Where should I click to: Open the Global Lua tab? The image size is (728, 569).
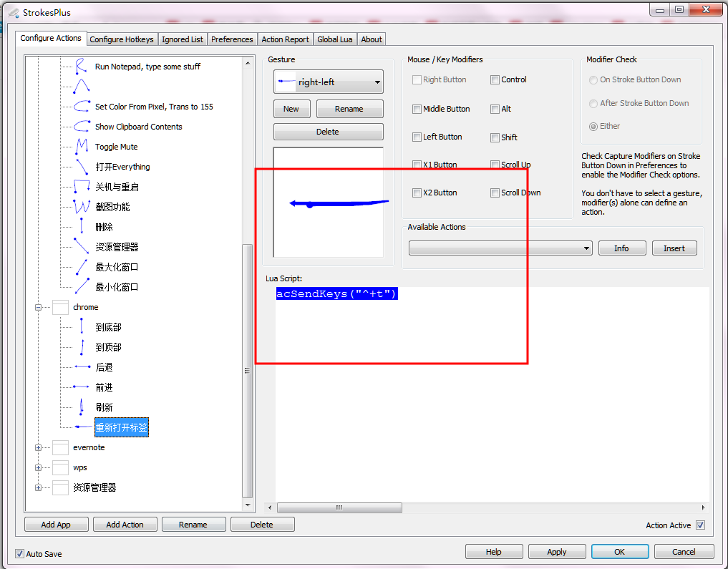click(x=334, y=39)
